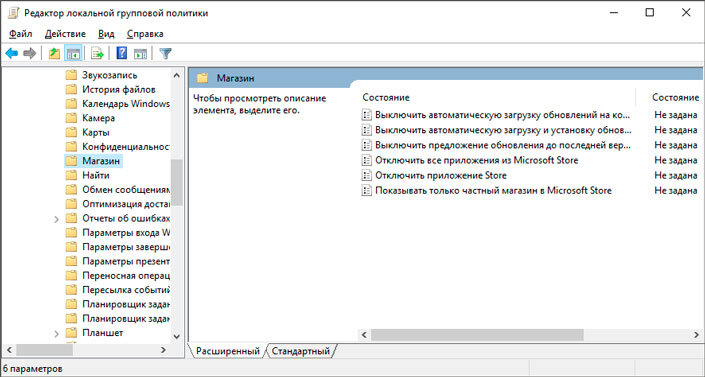Open the Справка menu
The width and height of the screenshot is (705, 377).
[x=145, y=34]
